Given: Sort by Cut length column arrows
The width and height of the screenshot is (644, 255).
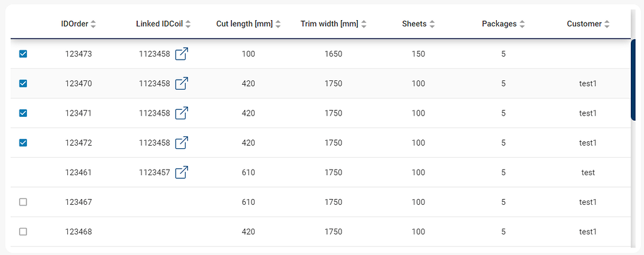Looking at the screenshot, I should point(278,24).
